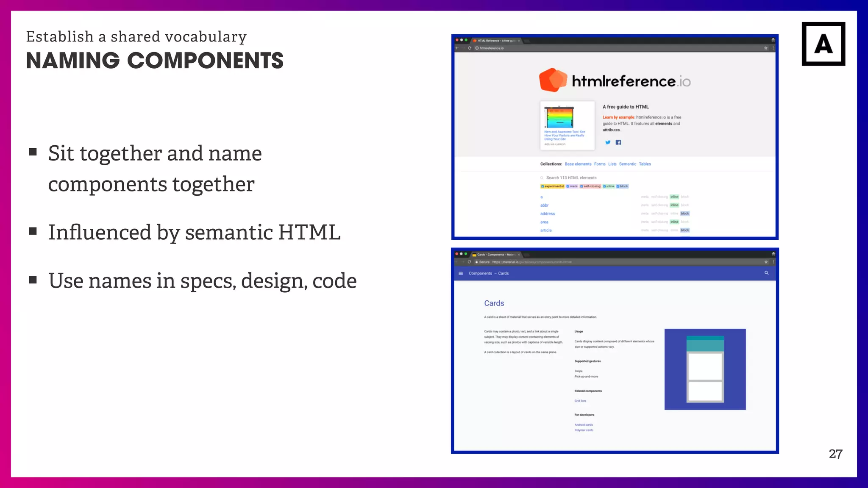Click the Facebook icon on htmlreference.io

tap(618, 142)
